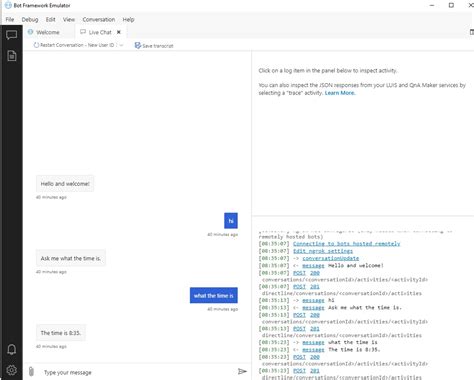This screenshot has height=380, width=474.
Task: Show notifications via the bell icon
Action: click(12, 349)
